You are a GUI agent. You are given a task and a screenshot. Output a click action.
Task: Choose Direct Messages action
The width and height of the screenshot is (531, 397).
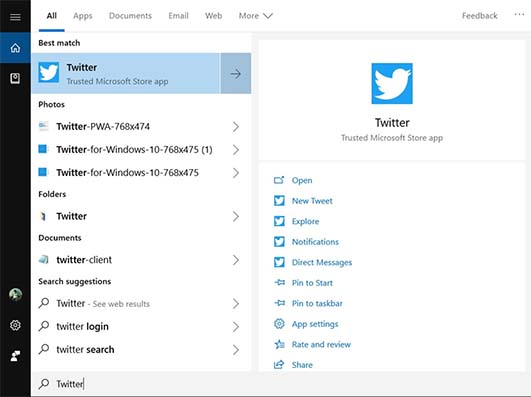click(322, 263)
